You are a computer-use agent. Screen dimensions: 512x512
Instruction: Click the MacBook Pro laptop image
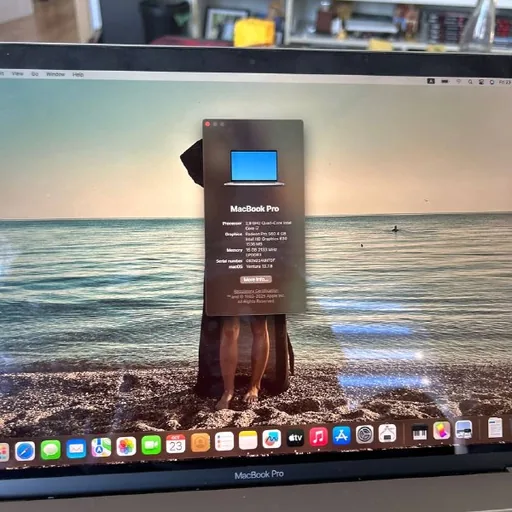(254, 168)
